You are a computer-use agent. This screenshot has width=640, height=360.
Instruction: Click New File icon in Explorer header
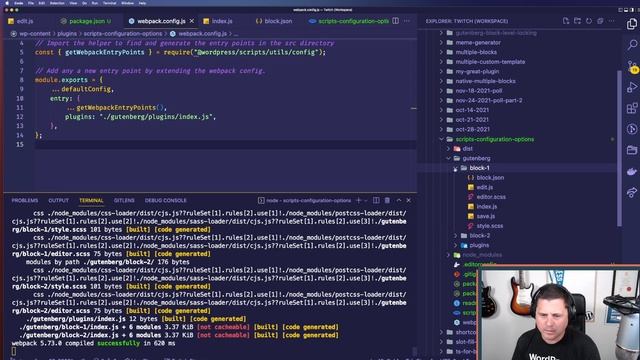point(566,21)
